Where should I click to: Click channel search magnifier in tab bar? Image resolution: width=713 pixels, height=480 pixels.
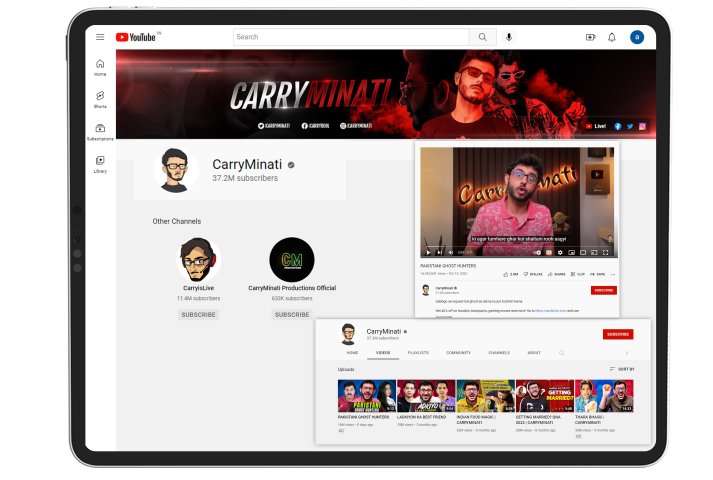point(562,353)
